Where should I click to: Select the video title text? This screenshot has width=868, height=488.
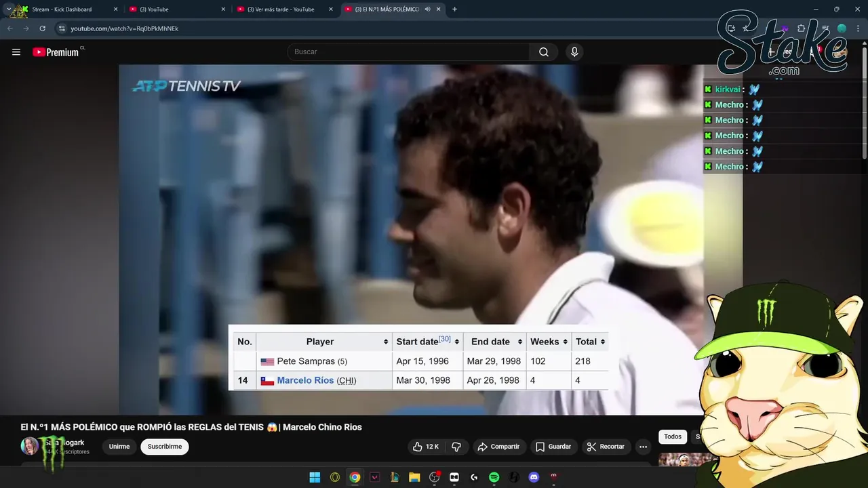[191, 427]
